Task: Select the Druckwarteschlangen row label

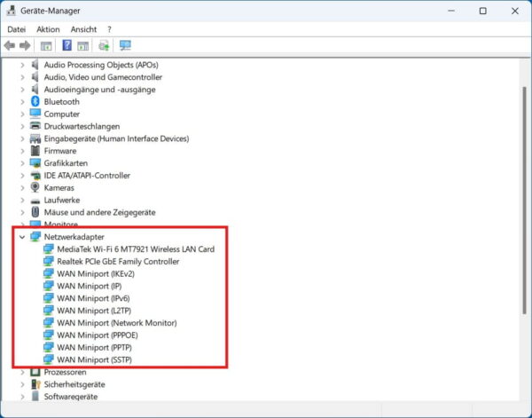Action: click(x=82, y=126)
